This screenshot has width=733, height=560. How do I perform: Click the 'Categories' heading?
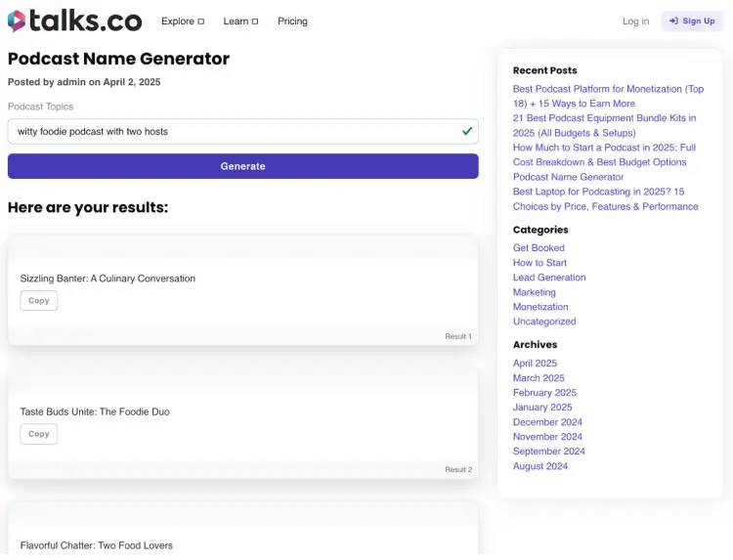pyautogui.click(x=540, y=230)
